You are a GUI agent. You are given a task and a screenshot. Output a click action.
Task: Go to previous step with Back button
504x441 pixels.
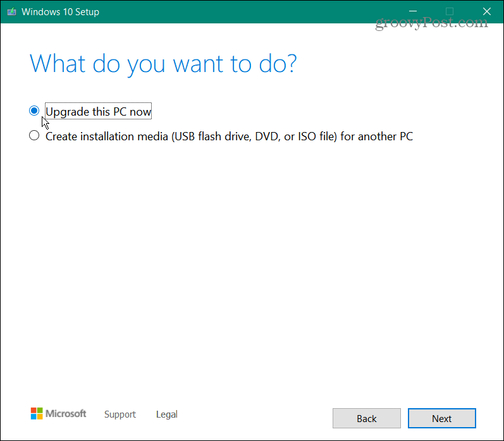pyautogui.click(x=367, y=418)
